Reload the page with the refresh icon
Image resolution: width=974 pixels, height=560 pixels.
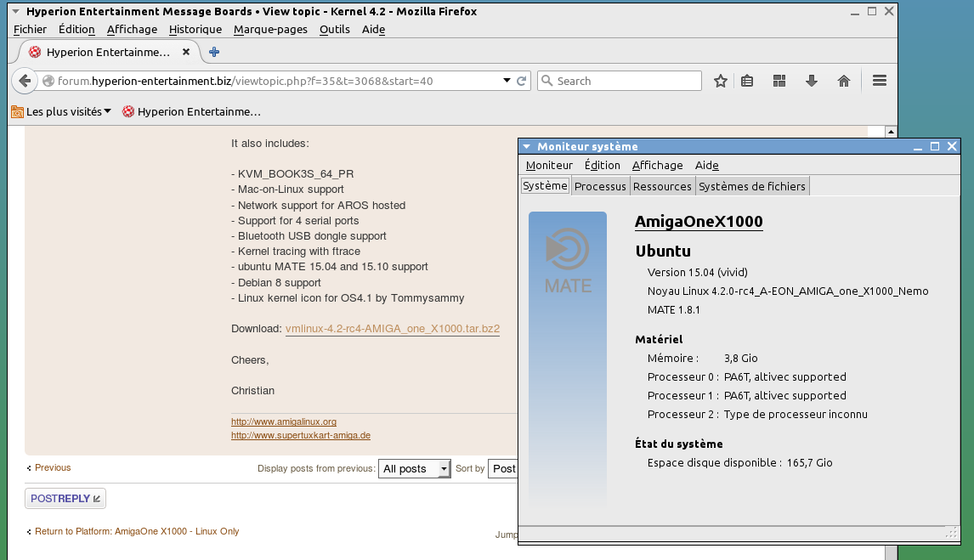(x=522, y=81)
